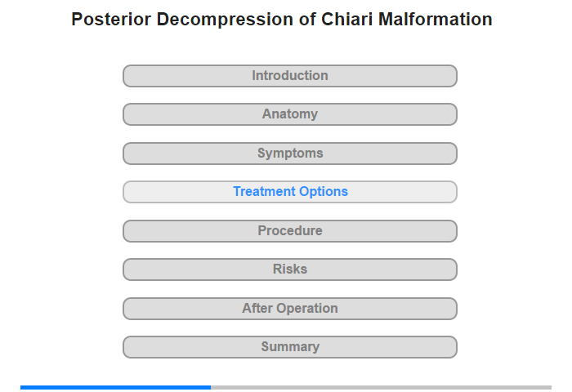The height and width of the screenshot is (392, 572).
Task: Jump to the Procedure section
Action: tap(289, 231)
